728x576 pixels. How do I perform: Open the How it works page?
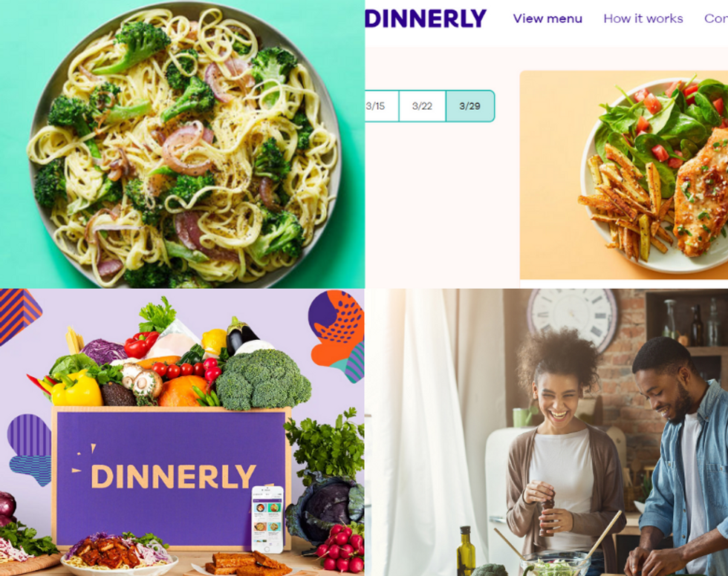[643, 19]
